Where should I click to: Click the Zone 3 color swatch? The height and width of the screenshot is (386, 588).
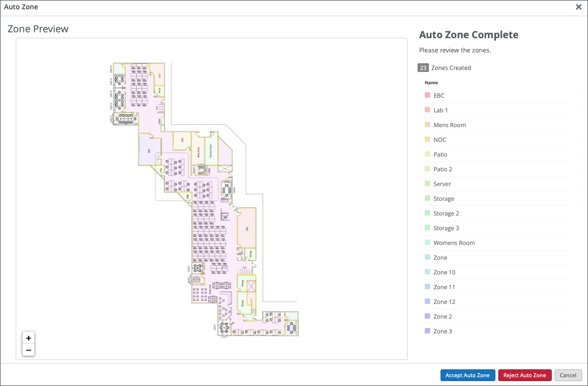(427, 331)
